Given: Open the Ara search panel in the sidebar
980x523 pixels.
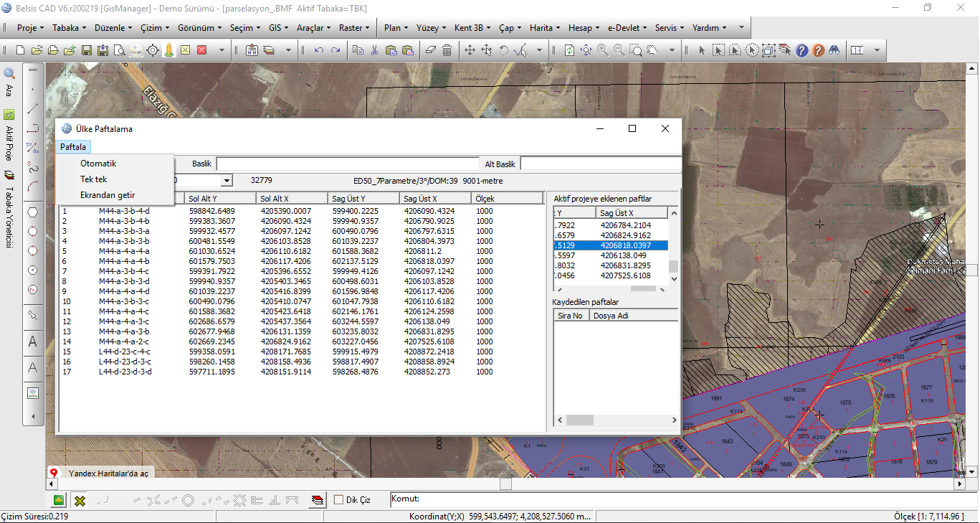Looking at the screenshot, I should pyautogui.click(x=9, y=83).
